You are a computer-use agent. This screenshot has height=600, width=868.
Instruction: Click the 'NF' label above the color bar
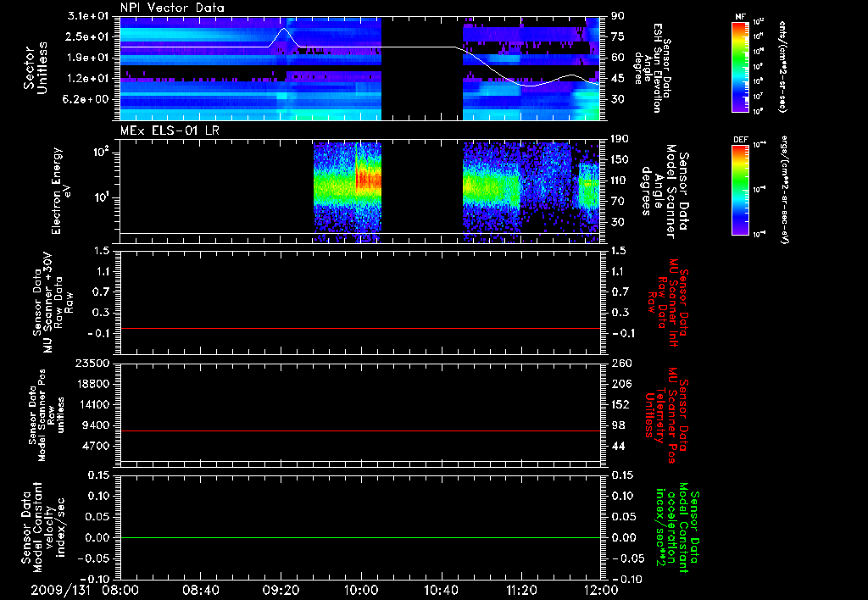[x=741, y=17]
